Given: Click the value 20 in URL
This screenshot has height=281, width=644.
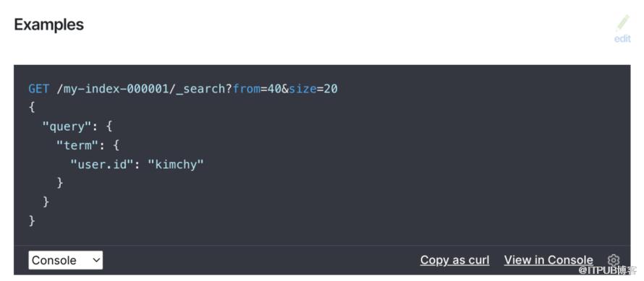Looking at the screenshot, I should coord(331,89).
